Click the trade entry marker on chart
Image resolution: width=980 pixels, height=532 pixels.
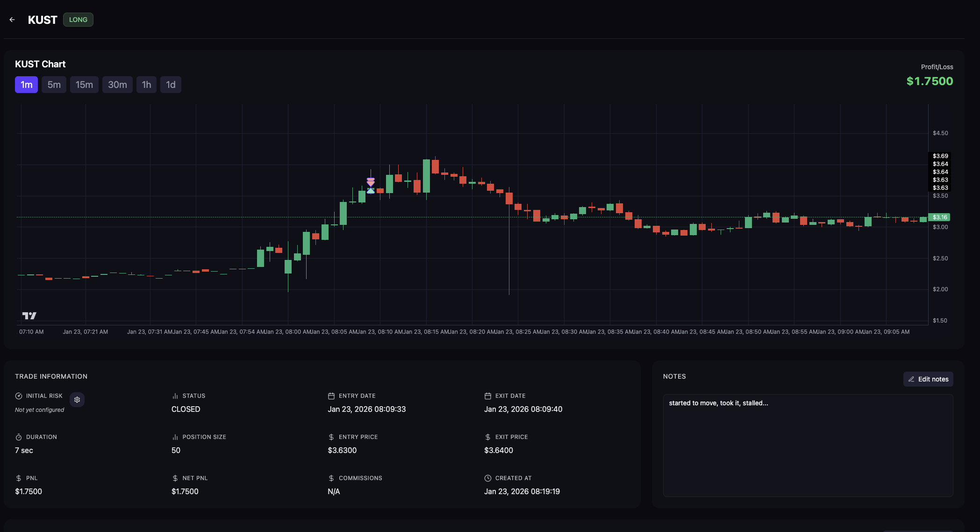tap(371, 190)
